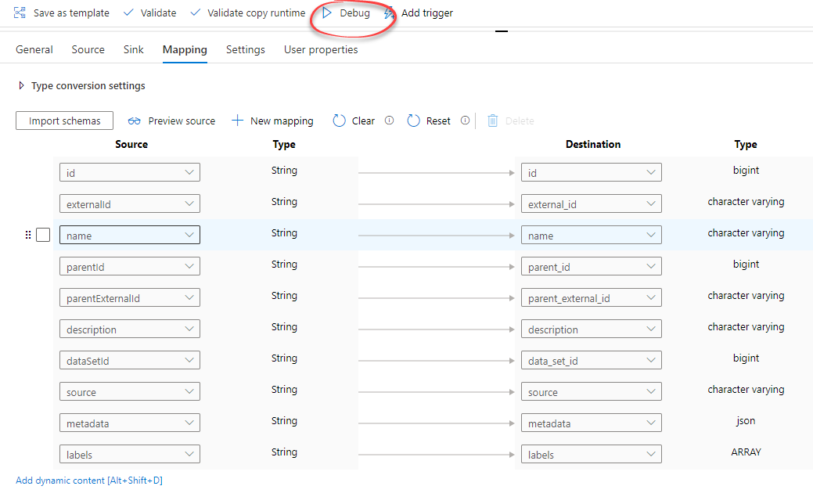Switch to the General tab
The width and height of the screenshot is (813, 504).
[x=34, y=49]
